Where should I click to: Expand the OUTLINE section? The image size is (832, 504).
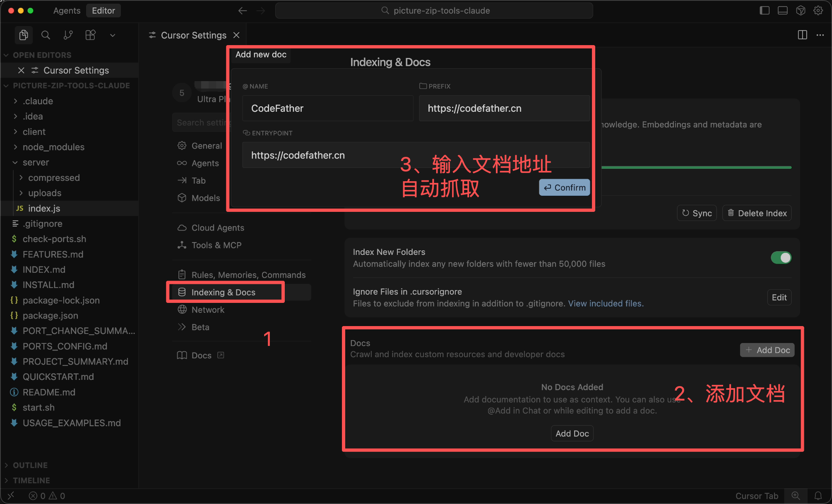(x=30, y=465)
